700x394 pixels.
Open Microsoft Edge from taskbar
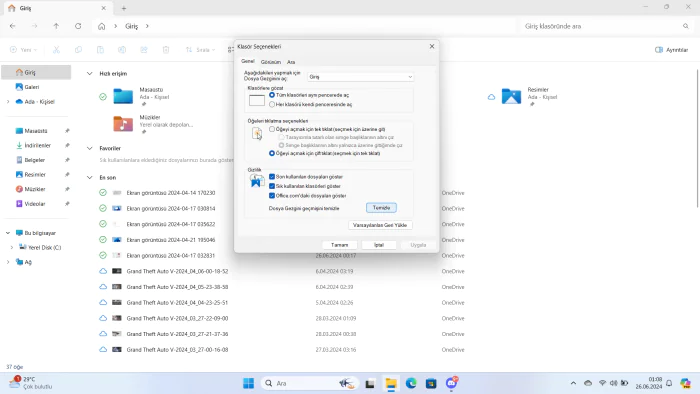click(x=411, y=383)
